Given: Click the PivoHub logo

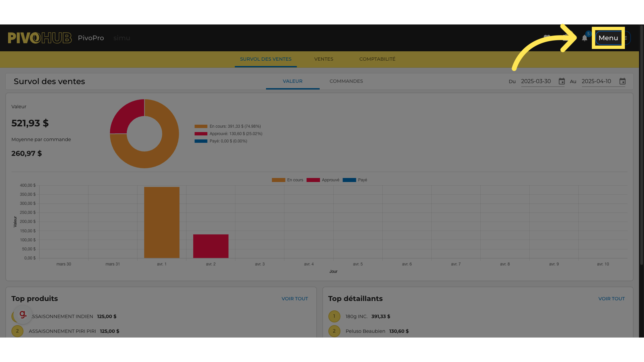Looking at the screenshot, I should [x=40, y=38].
